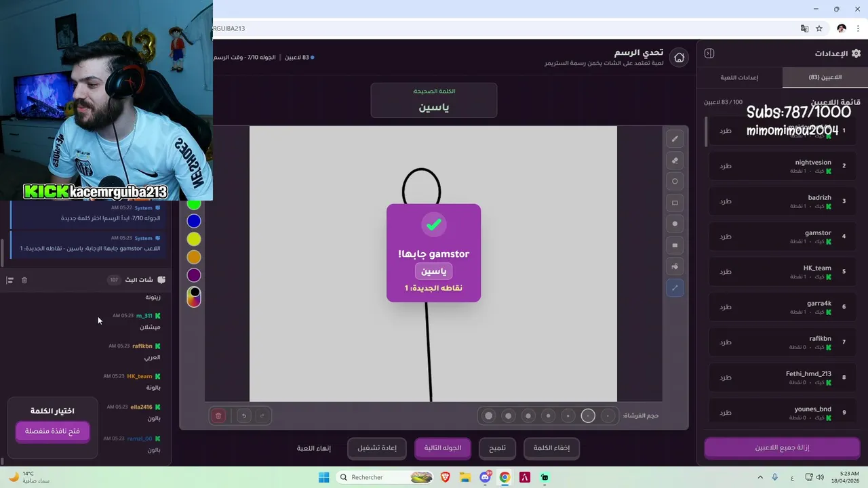Click the Windows Start button
868x488 pixels.
[x=323, y=477]
